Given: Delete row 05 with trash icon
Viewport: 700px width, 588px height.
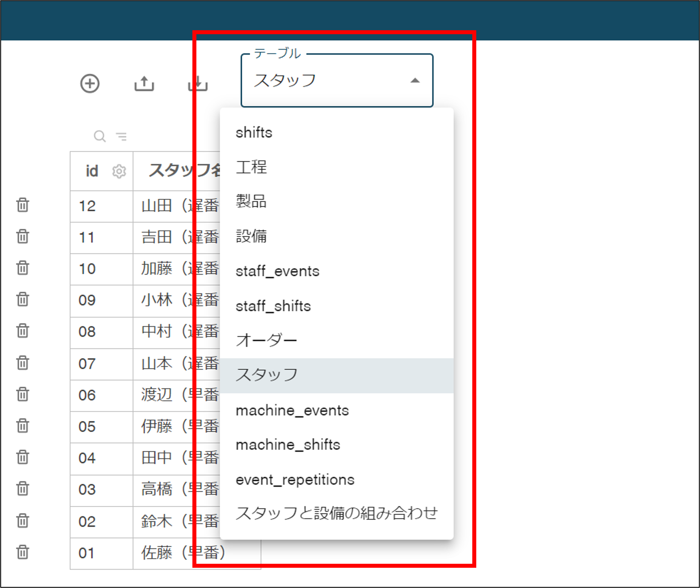Looking at the screenshot, I should point(23,426).
